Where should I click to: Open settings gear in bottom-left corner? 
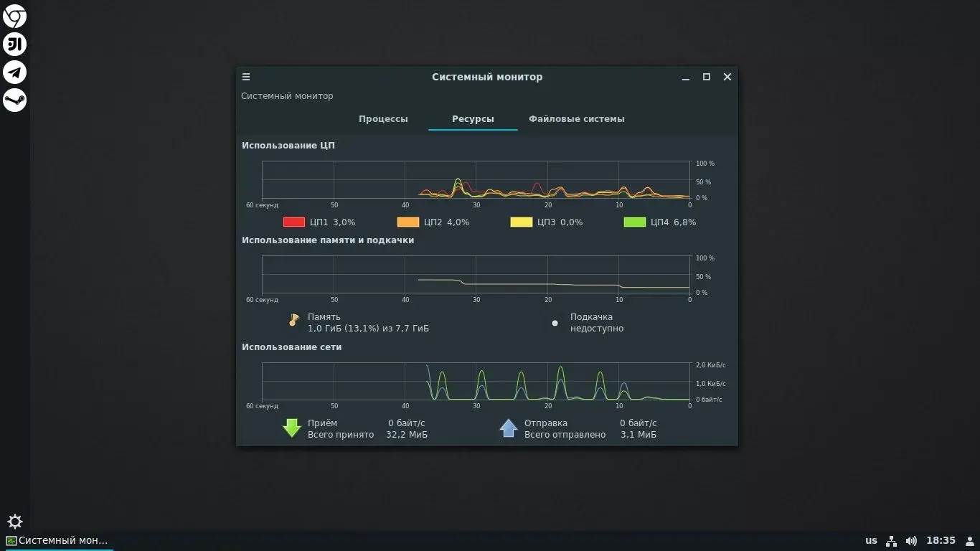(x=14, y=522)
